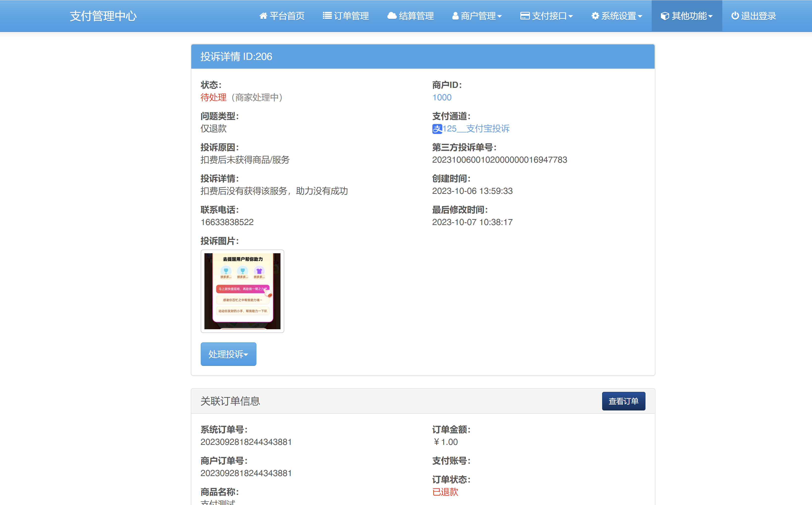812x505 pixels.
Task: Open merchant ID link 1000
Action: click(442, 97)
